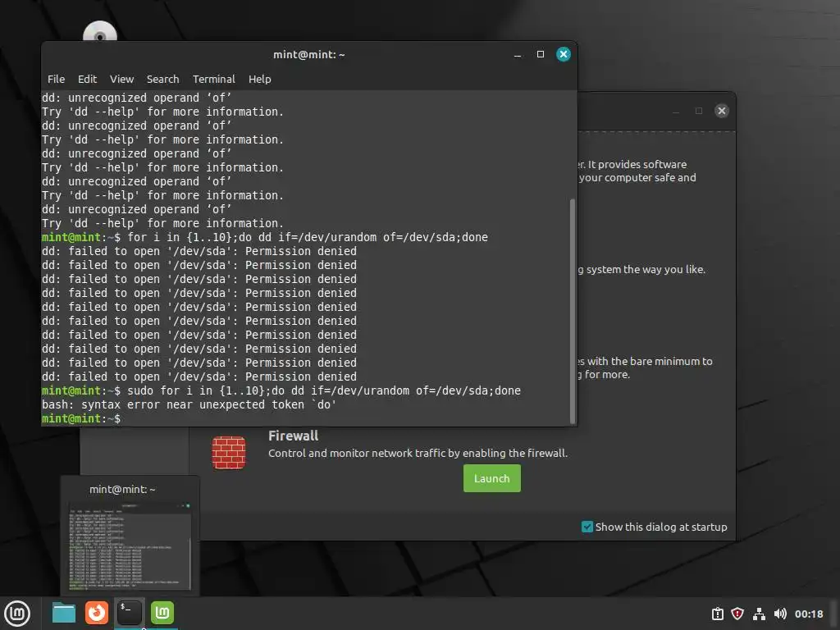
Task: Open the panel clock showing 00:18
Action: click(x=809, y=614)
